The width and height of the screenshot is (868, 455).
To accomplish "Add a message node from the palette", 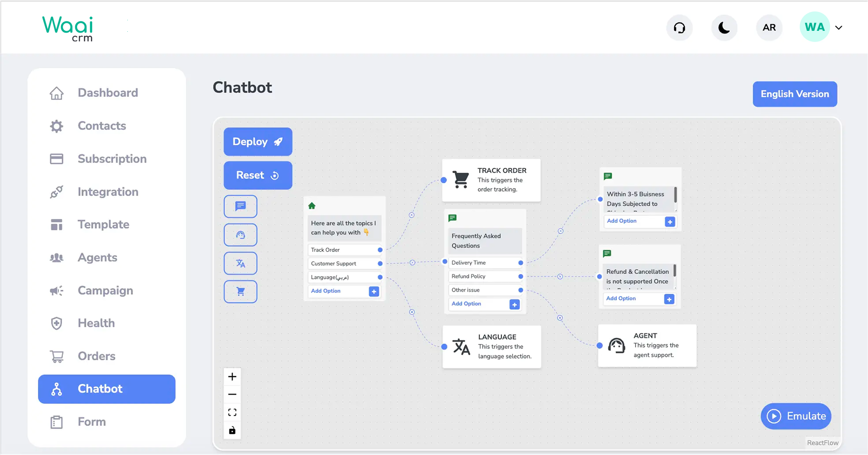I will [x=240, y=206].
